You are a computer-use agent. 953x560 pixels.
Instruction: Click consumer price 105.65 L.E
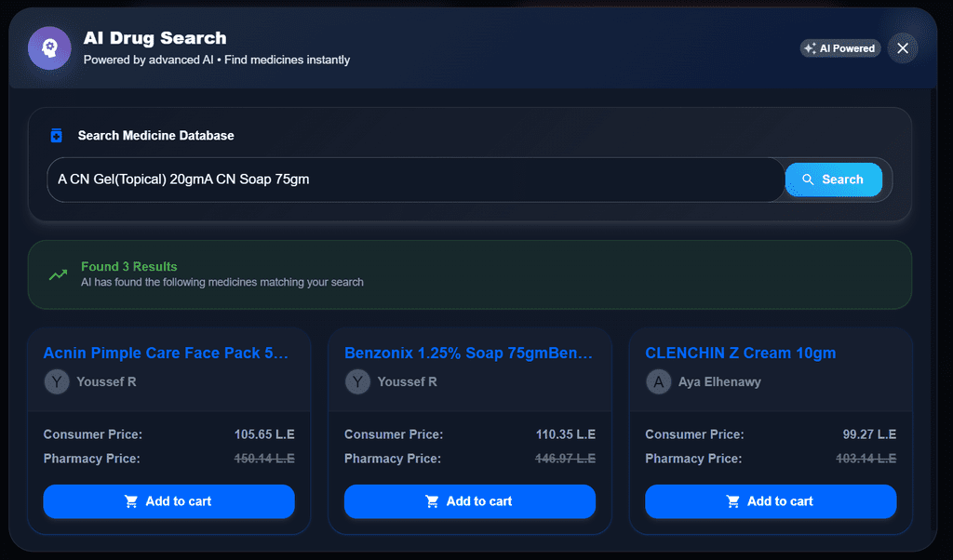point(264,434)
